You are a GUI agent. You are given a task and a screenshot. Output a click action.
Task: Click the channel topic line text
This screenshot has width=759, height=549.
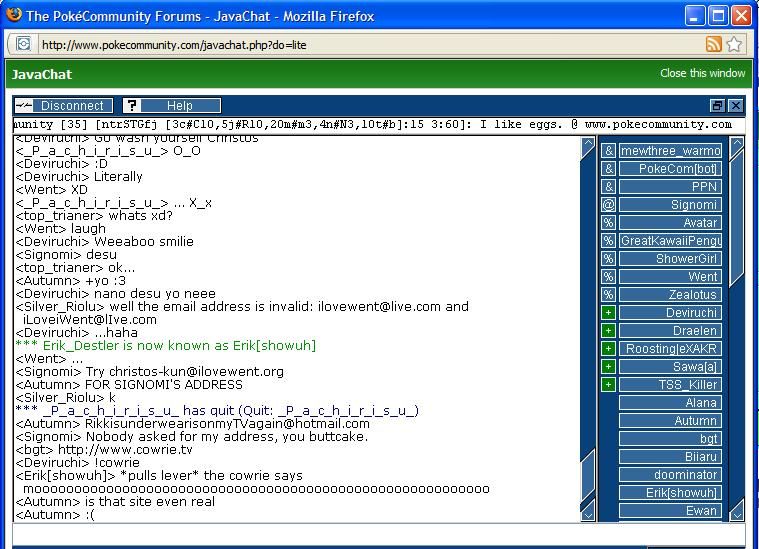(x=373, y=124)
